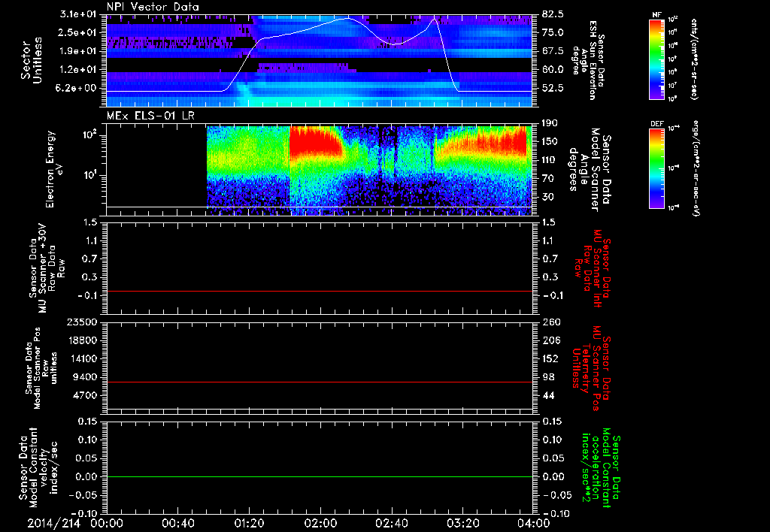
Task: Click the green line in velocity plot
Action: click(x=320, y=476)
